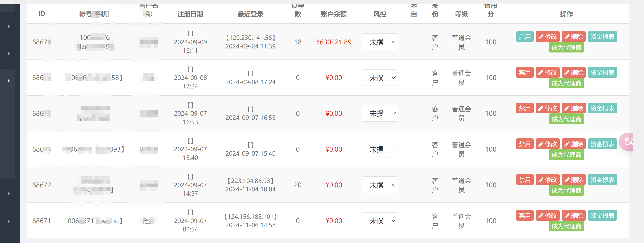
Task: Open 风控 dropdown for user 68672
Action: (x=380, y=185)
